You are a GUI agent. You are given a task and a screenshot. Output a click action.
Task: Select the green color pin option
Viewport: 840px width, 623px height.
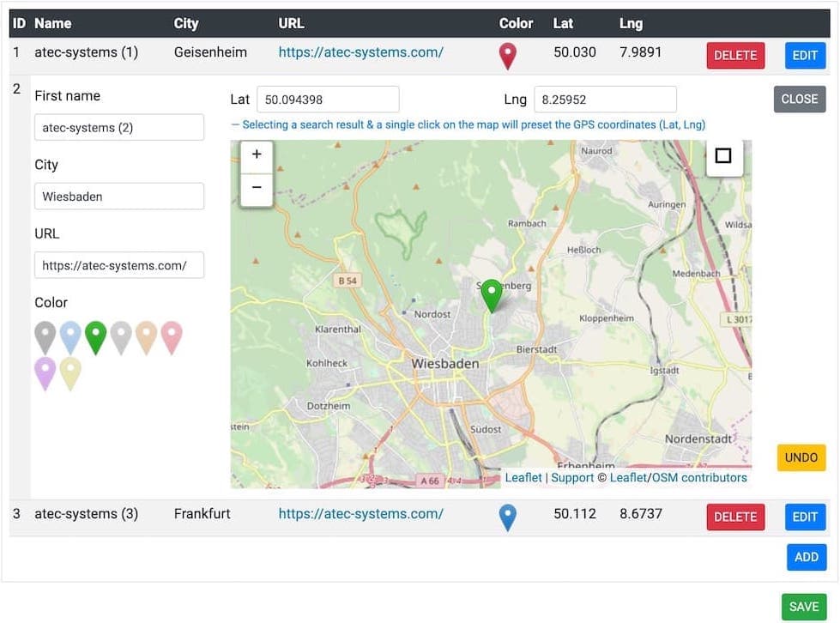click(96, 337)
